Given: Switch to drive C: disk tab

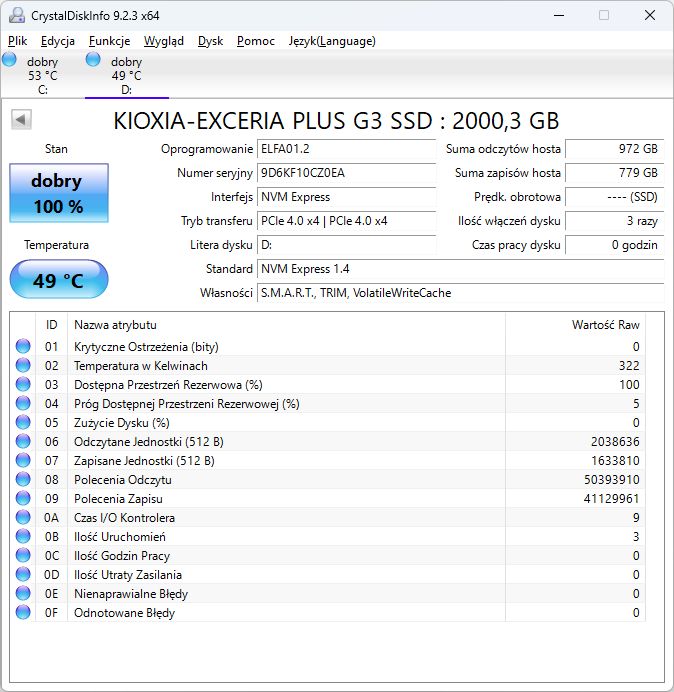Looking at the screenshot, I should 42,74.
